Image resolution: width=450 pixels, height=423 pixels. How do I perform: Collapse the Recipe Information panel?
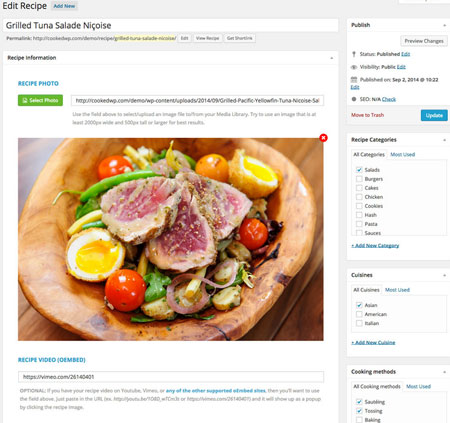tap(331, 58)
